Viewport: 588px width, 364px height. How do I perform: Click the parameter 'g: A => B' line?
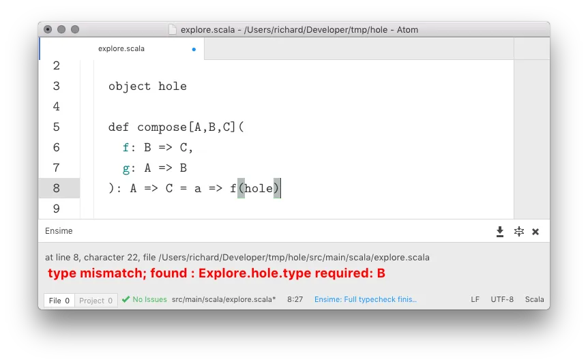point(154,168)
